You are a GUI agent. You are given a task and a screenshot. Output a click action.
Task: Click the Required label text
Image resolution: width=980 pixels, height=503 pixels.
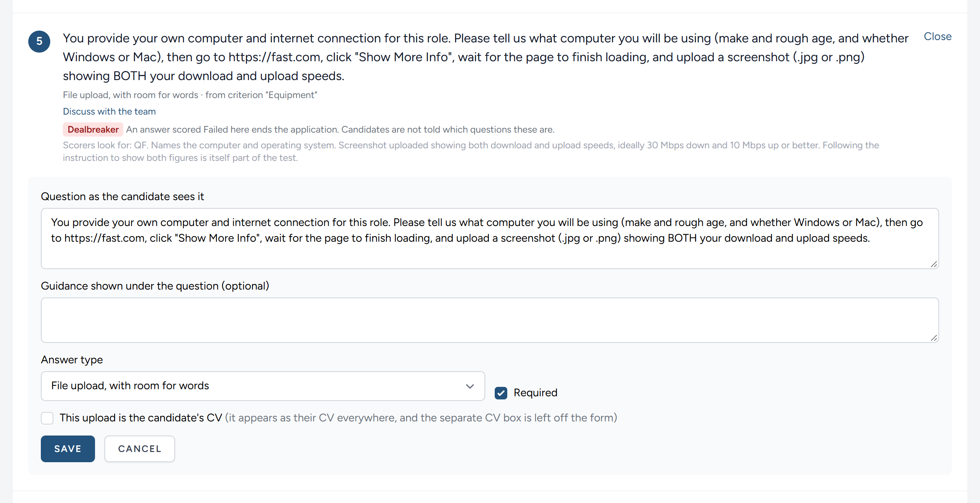[536, 393]
